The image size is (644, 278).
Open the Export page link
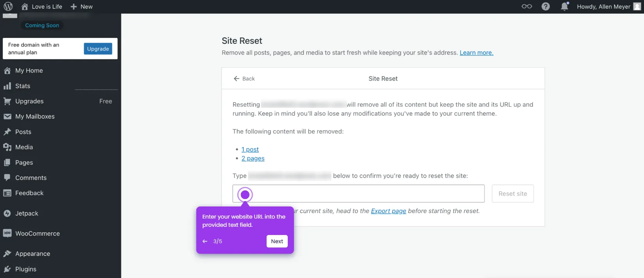(388, 211)
